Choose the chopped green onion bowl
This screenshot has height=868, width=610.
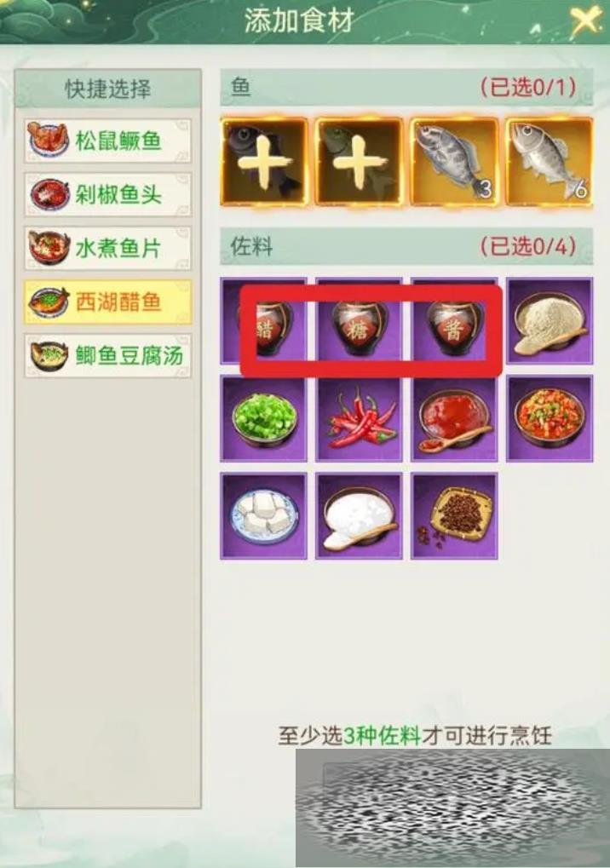coord(263,418)
